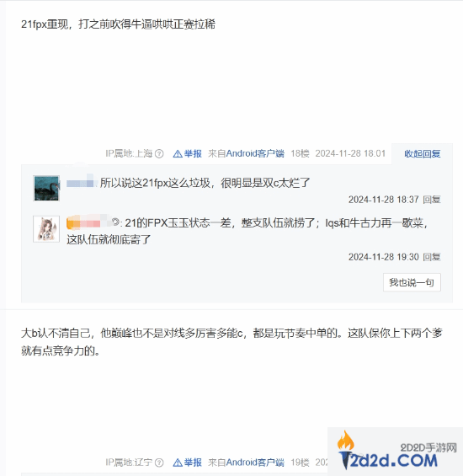Click the post text starting with 21fpx重现

point(118,24)
